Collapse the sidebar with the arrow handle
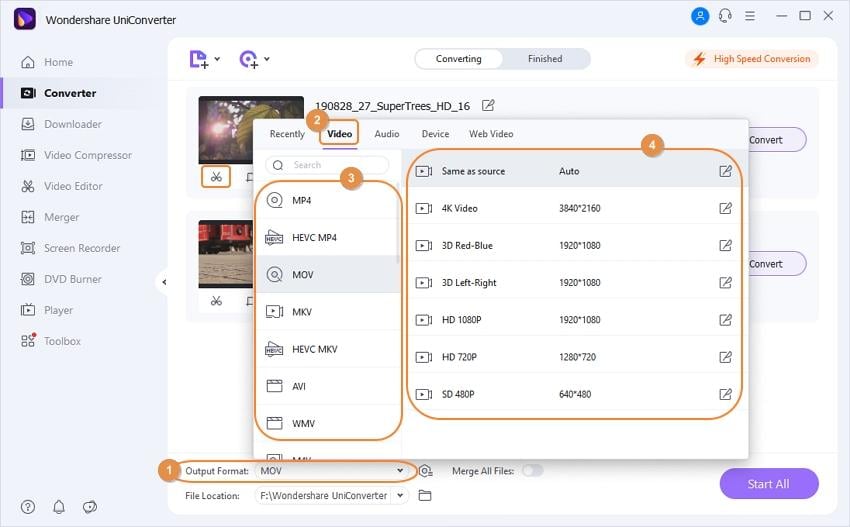The height and width of the screenshot is (527, 850). point(163,282)
